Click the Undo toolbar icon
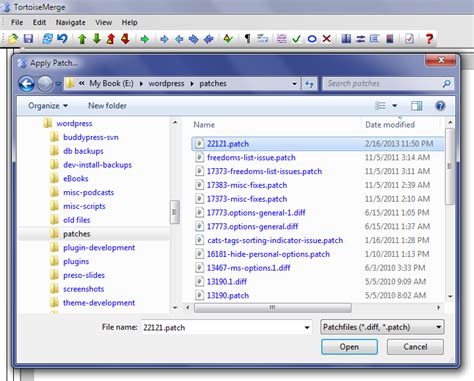The image size is (474, 381). 62,39
